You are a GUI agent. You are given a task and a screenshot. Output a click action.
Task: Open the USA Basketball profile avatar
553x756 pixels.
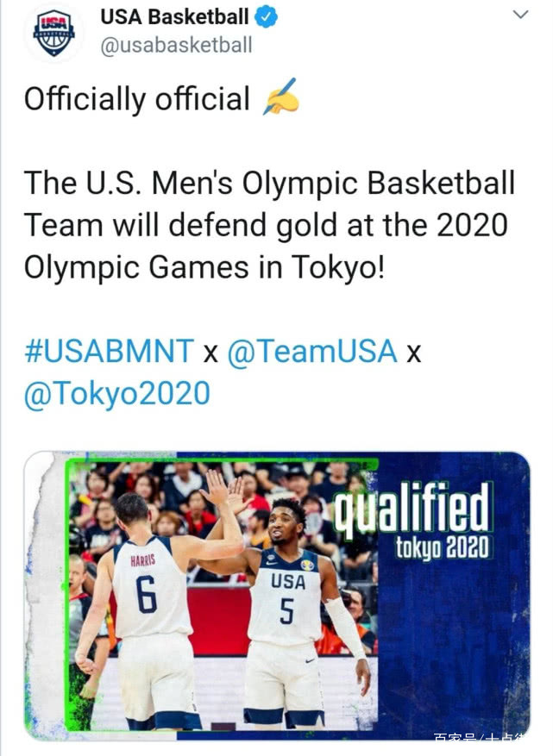[x=53, y=33]
